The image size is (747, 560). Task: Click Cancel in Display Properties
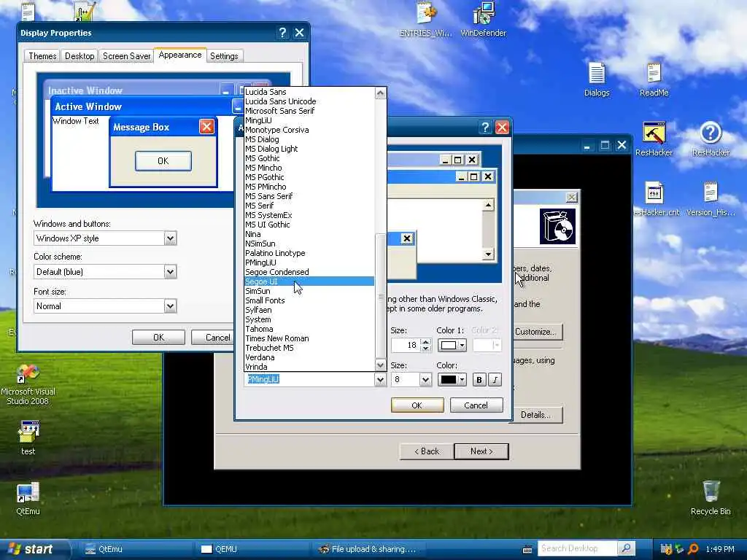212,337
